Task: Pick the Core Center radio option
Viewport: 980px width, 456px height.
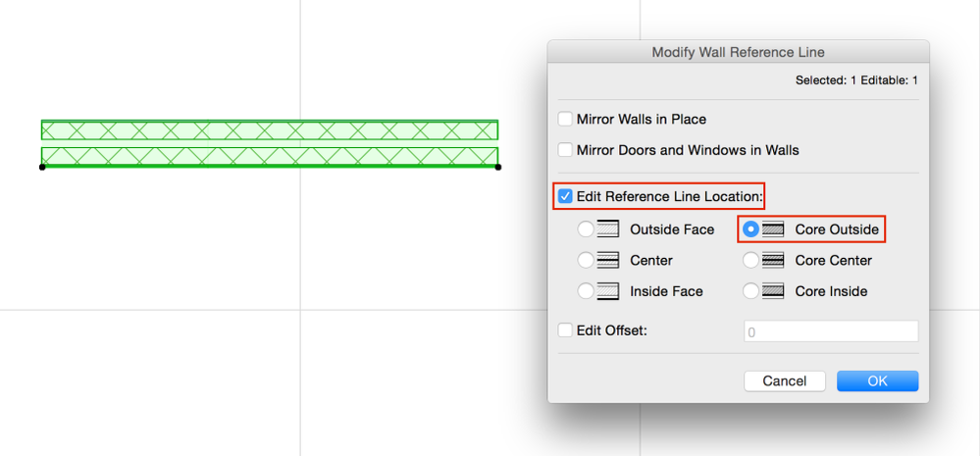Action: pos(750,261)
